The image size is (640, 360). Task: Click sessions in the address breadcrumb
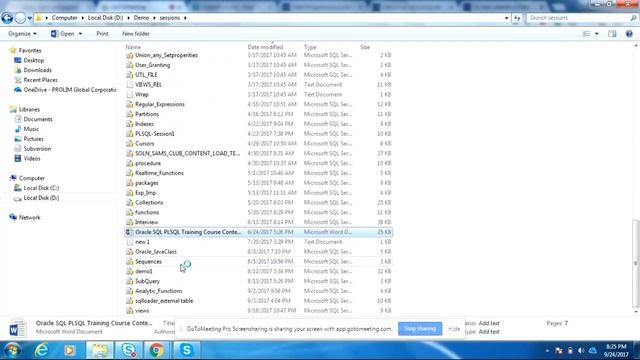[170, 18]
